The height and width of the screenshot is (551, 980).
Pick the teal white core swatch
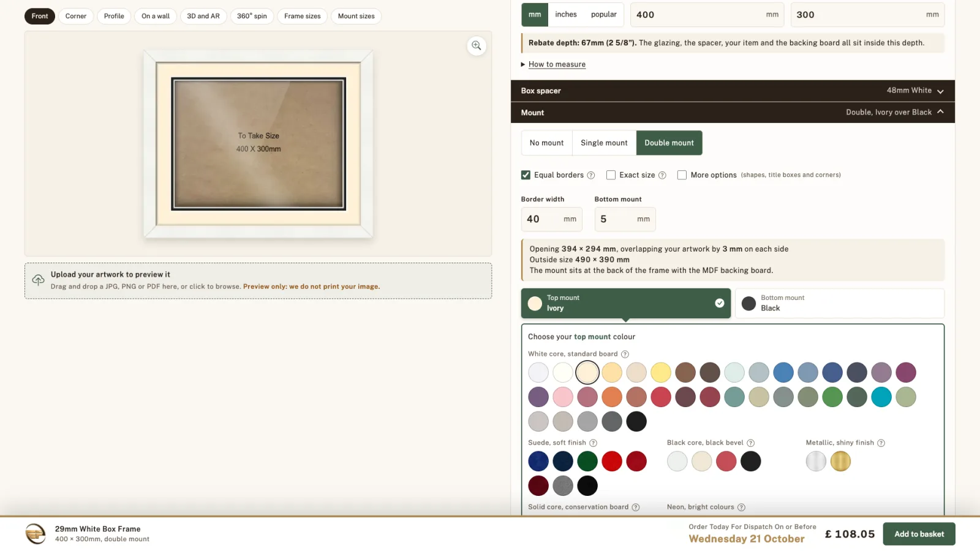point(881,397)
